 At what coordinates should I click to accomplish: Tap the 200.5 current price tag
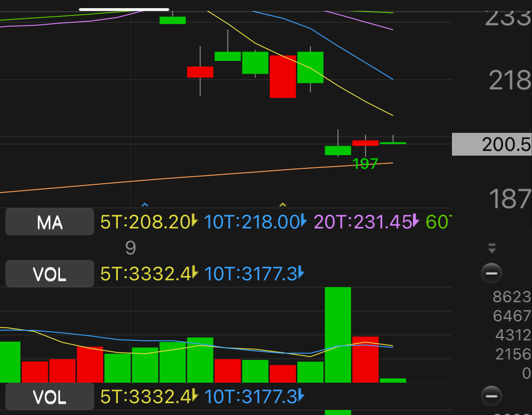tap(492, 145)
